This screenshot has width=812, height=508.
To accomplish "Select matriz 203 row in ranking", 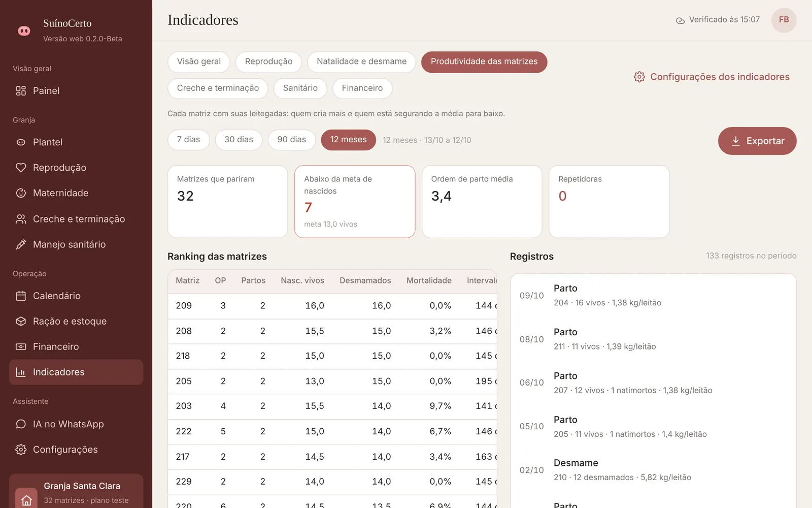I will [332, 406].
